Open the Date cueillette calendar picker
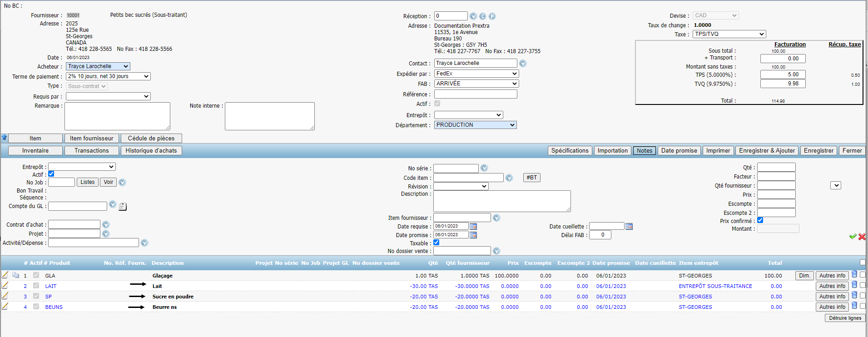868x337 pixels. (x=629, y=226)
